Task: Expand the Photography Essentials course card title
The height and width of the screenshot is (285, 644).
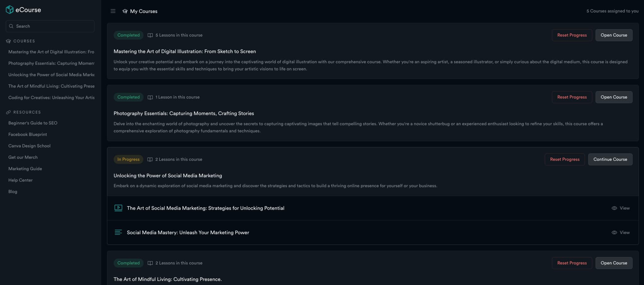Action: click(x=184, y=113)
